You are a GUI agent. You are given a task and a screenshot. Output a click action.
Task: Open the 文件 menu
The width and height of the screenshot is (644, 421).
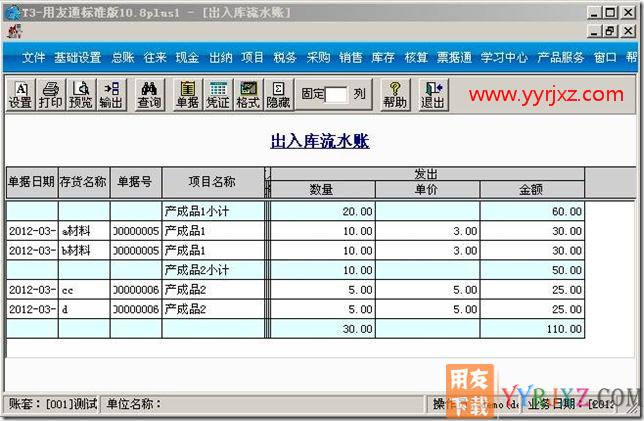(33, 58)
